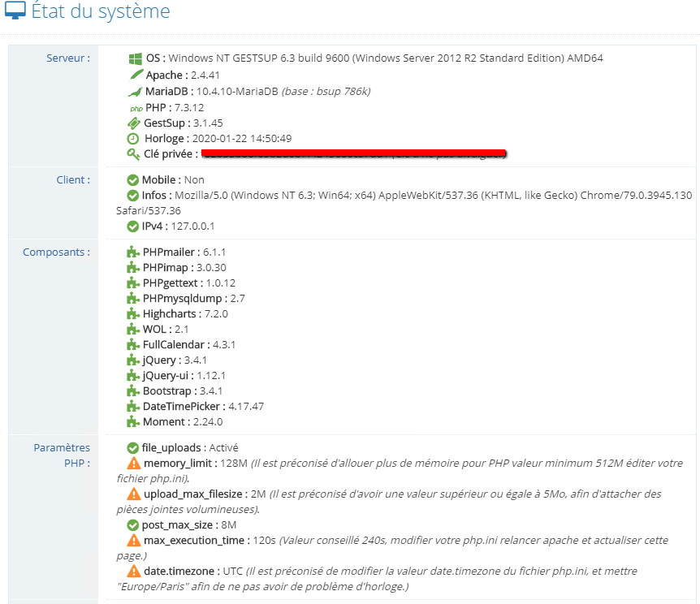Click the key icon beside Clé privée
The width and height of the screenshot is (700, 604).
point(133,154)
